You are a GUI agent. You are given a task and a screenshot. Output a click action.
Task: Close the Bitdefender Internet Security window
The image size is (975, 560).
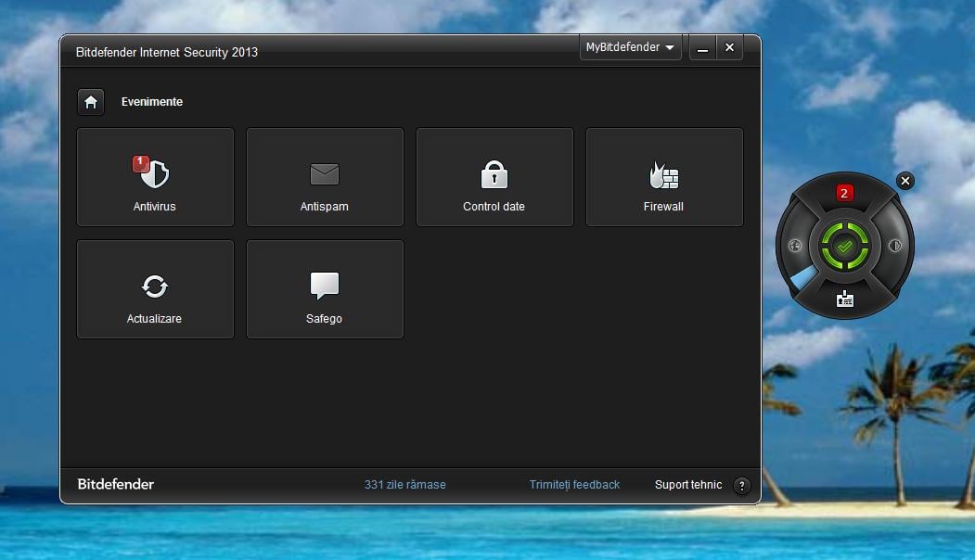point(729,48)
